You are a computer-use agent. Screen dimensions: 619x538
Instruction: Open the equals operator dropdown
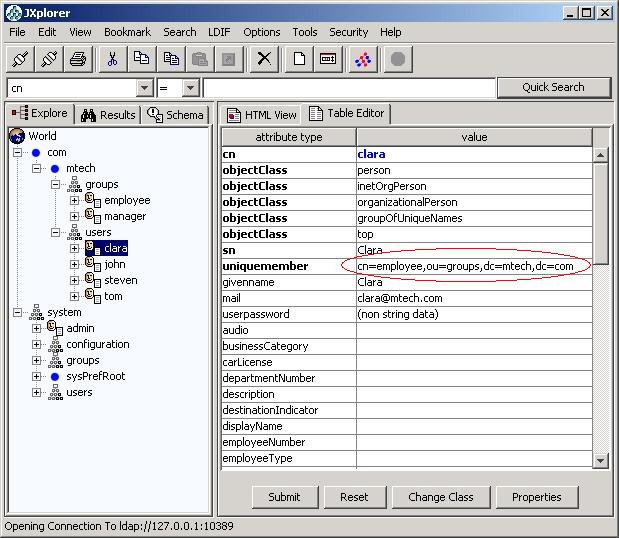click(x=190, y=88)
